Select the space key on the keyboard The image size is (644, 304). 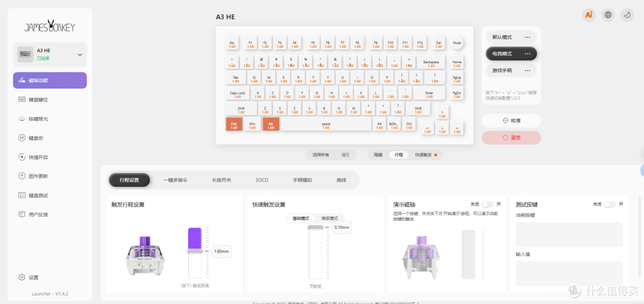coord(326,124)
